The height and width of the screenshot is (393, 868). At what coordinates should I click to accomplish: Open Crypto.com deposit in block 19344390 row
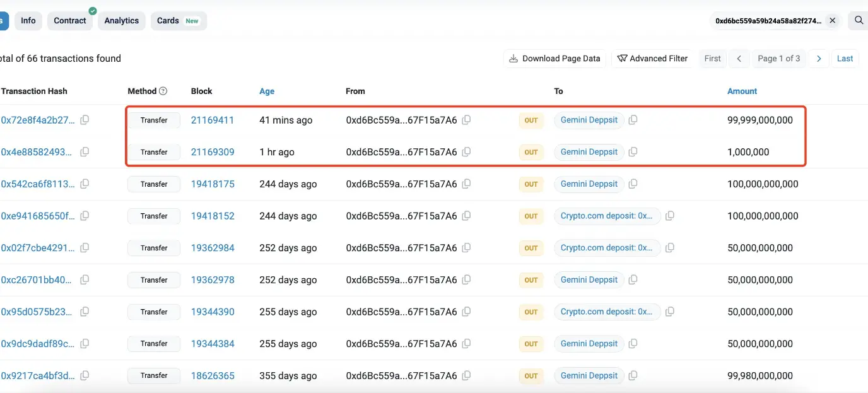point(607,312)
